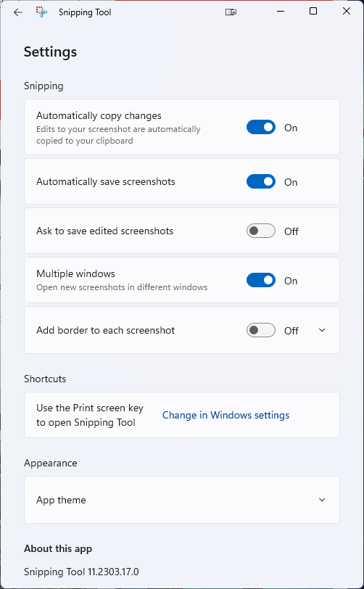Close the Snipping Tool settings window

coord(347,12)
